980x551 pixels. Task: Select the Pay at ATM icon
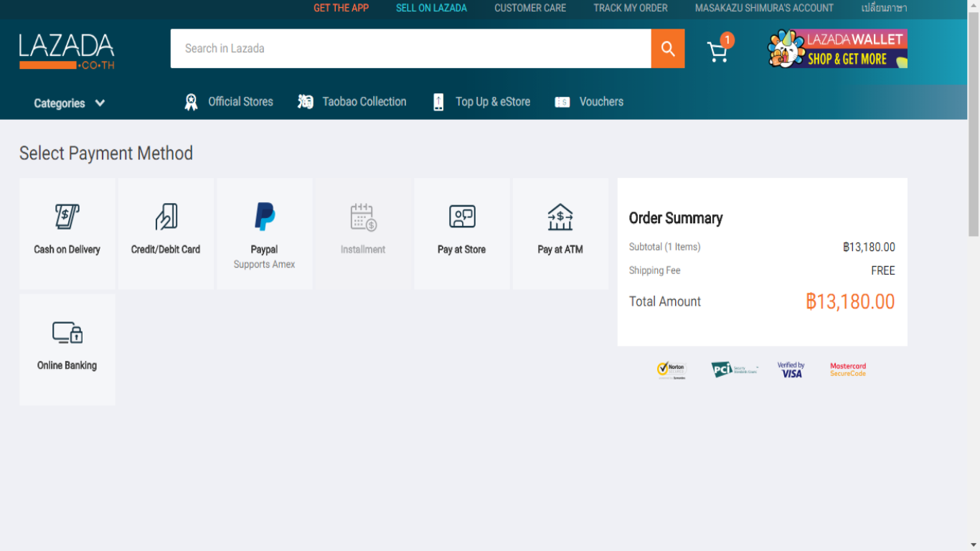(x=560, y=217)
